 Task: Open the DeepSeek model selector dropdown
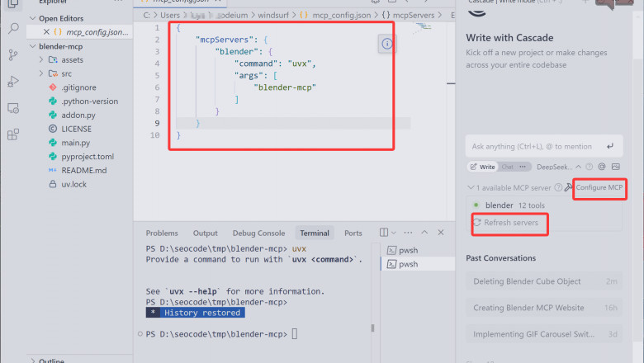559,167
